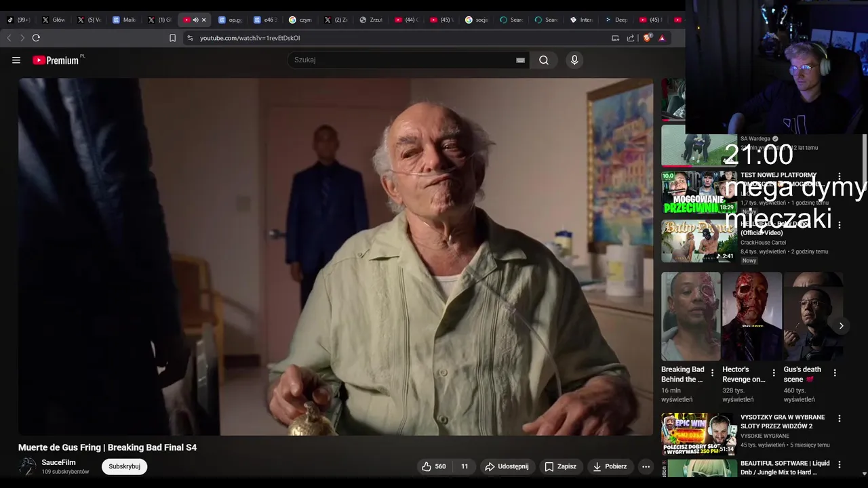
Task: Show next shorts with the right chevron
Action: coord(841,326)
